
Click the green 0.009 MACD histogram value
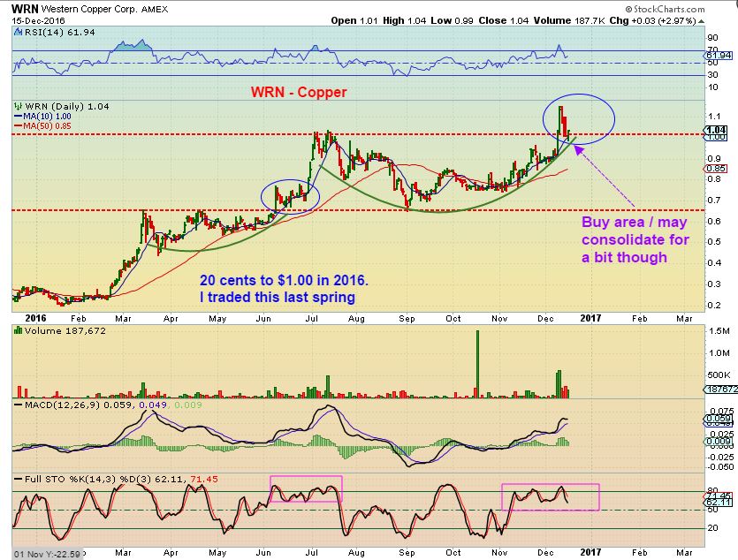[188, 405]
